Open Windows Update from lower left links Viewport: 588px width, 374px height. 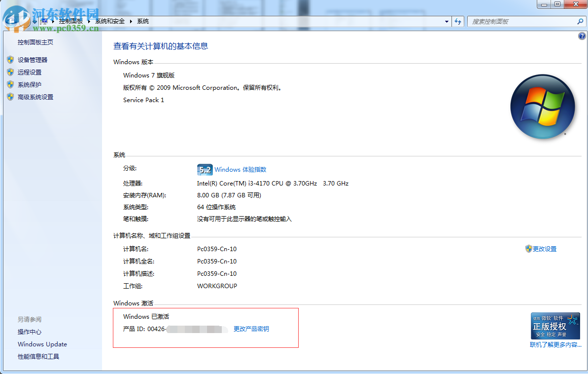[x=42, y=344]
